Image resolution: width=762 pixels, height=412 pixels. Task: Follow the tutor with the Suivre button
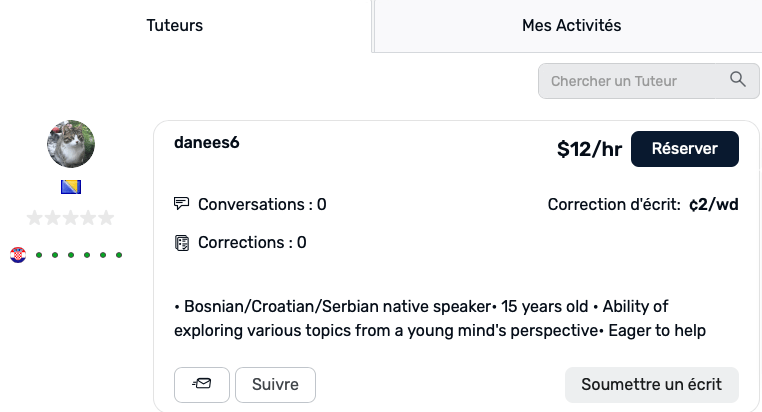tap(275, 384)
